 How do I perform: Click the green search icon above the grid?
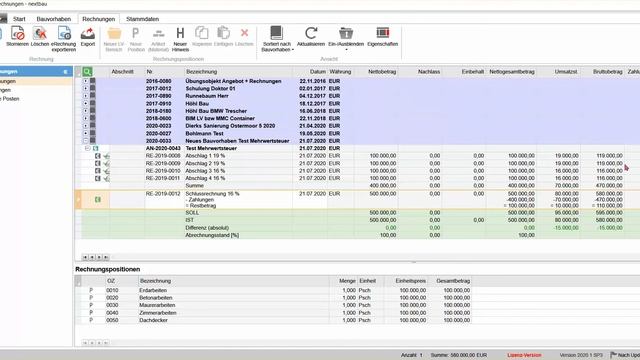click(x=87, y=72)
